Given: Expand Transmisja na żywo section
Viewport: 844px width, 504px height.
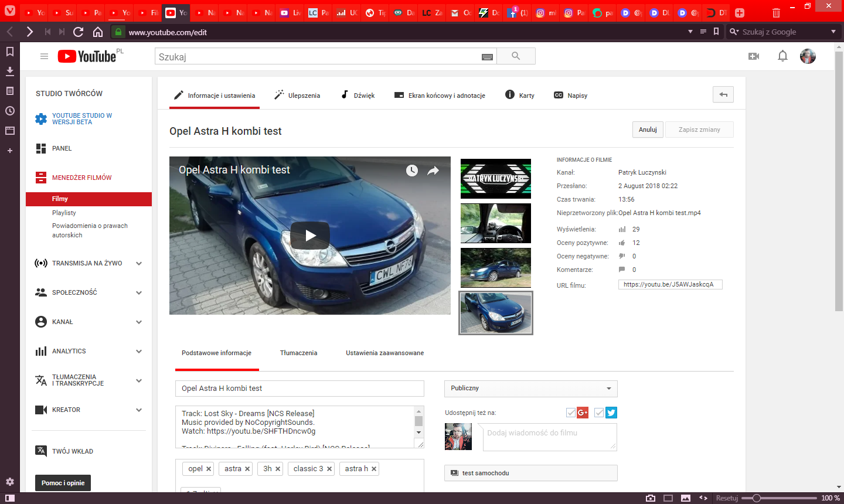Looking at the screenshot, I should point(139,264).
